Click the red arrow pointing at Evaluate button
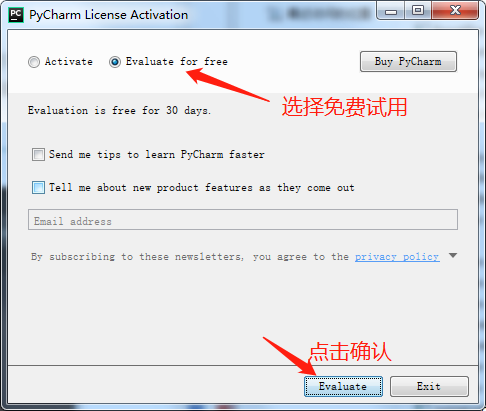 [x=290, y=356]
